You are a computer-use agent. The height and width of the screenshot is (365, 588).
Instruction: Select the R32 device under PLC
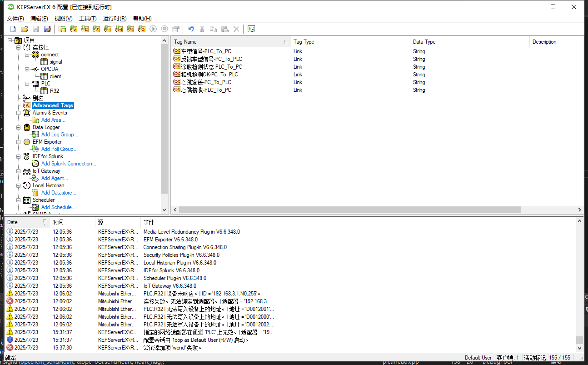55,91
